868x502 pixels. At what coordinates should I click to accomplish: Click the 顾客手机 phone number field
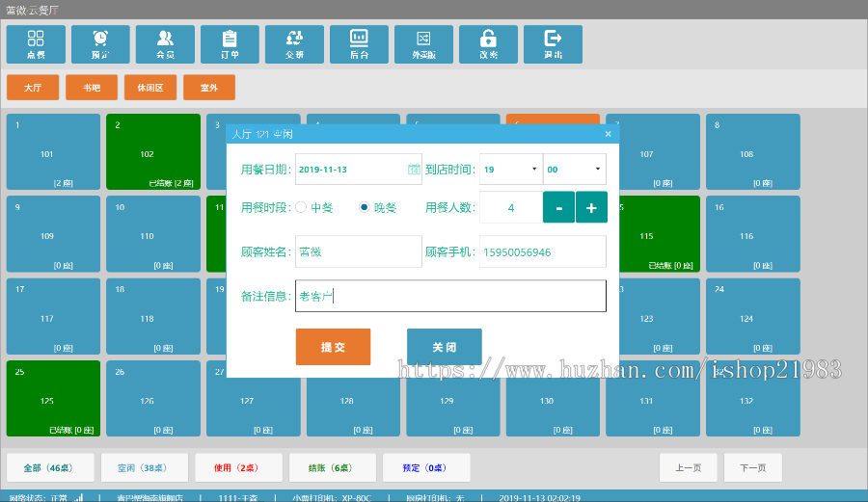tap(542, 252)
